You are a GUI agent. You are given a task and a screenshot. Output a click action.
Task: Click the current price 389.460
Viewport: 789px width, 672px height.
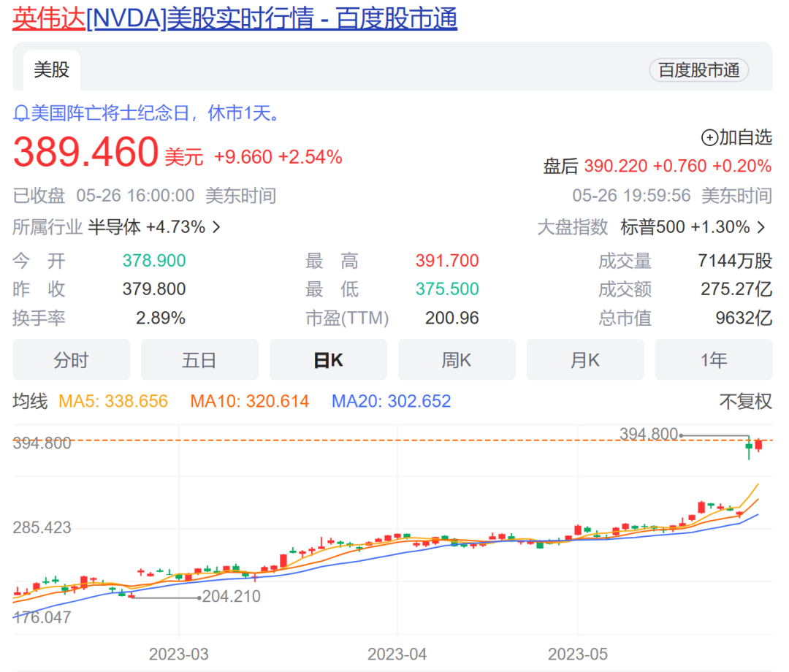85,152
